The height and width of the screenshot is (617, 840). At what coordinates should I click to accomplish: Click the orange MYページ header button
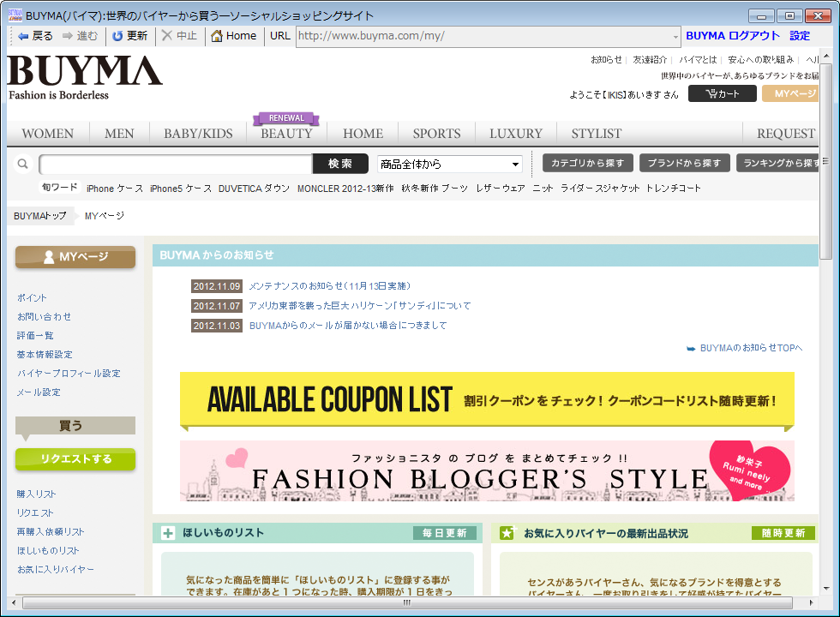(x=790, y=93)
